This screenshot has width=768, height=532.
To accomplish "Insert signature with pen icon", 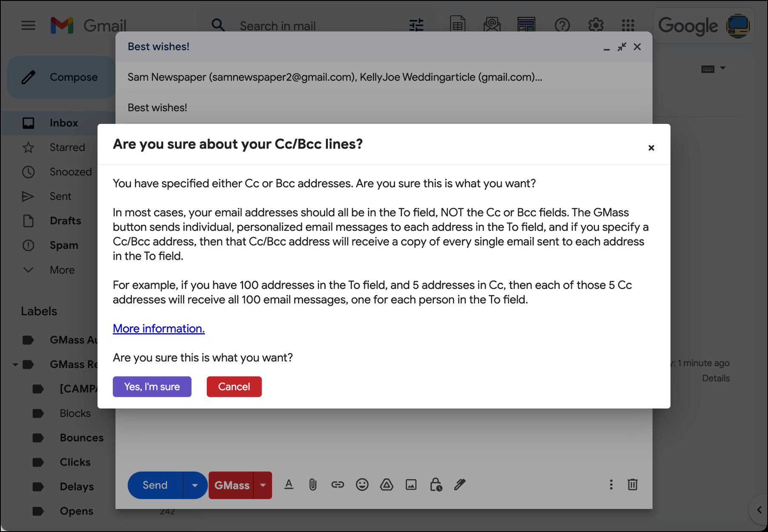I will coord(460,484).
